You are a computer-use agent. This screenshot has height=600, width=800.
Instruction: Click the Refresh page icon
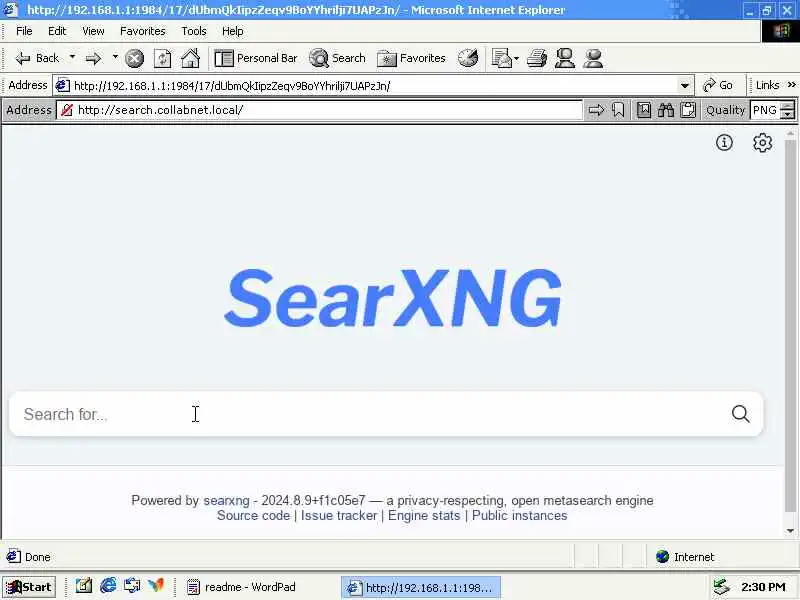(x=163, y=59)
